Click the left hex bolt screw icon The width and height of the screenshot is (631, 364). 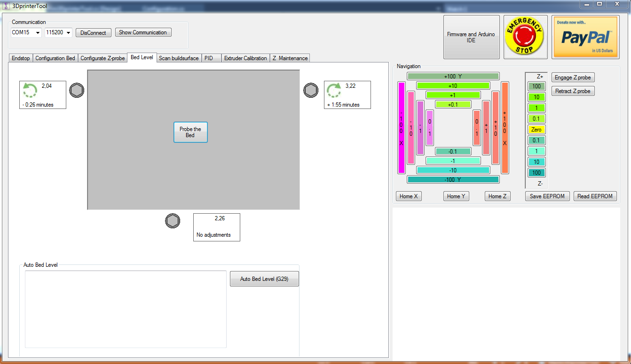tap(77, 90)
